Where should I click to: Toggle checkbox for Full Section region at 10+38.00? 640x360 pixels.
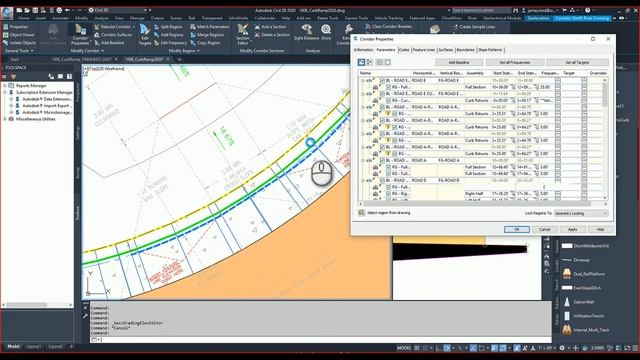389,87
